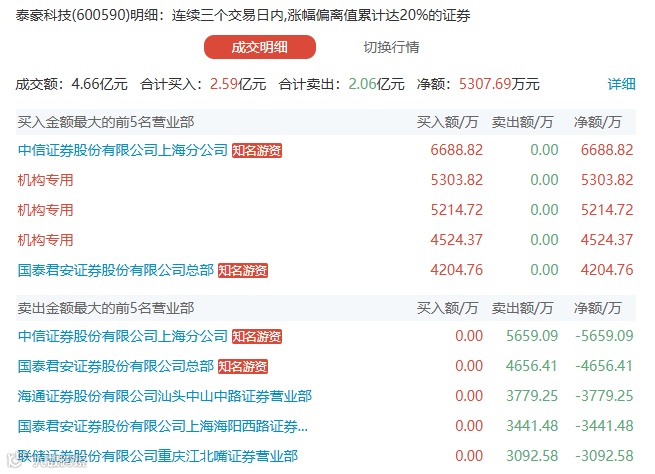Click net value -3441.48
Screen dimensions: 655x474
[604, 426]
